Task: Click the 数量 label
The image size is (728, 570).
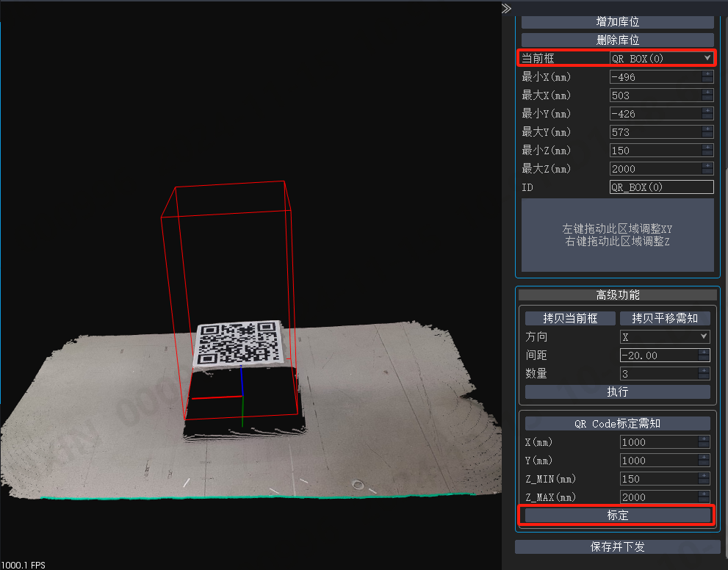Action: coord(536,374)
